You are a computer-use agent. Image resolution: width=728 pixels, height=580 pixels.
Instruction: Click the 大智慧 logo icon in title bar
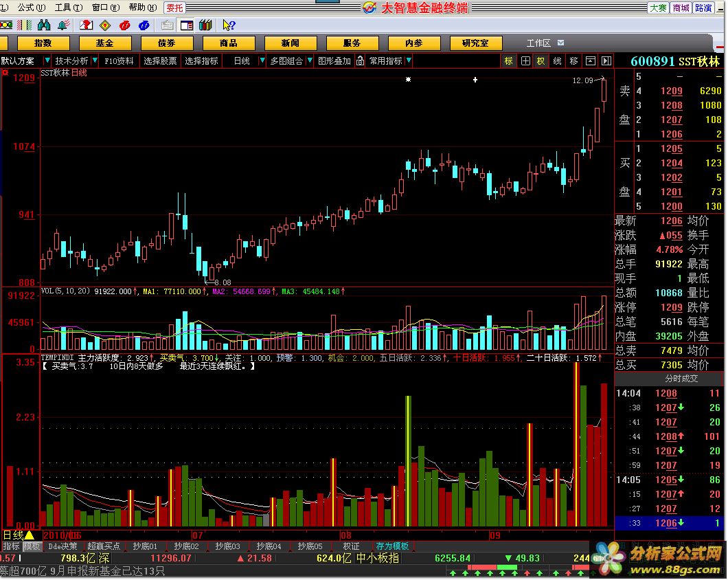(369, 8)
